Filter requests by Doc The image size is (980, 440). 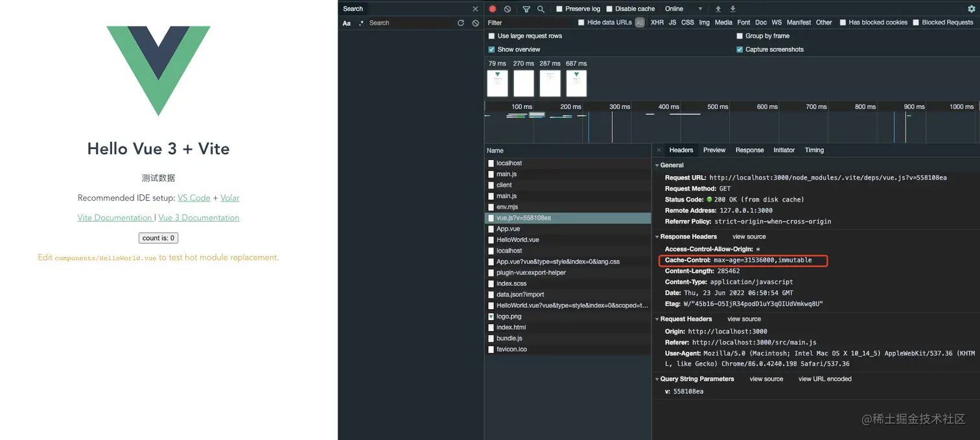[761, 23]
